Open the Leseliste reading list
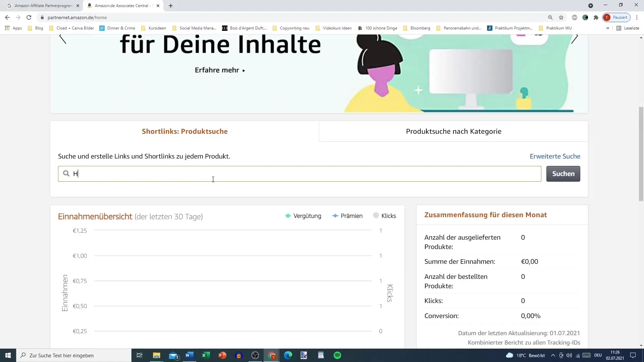This screenshot has height=362, width=644. point(628,28)
